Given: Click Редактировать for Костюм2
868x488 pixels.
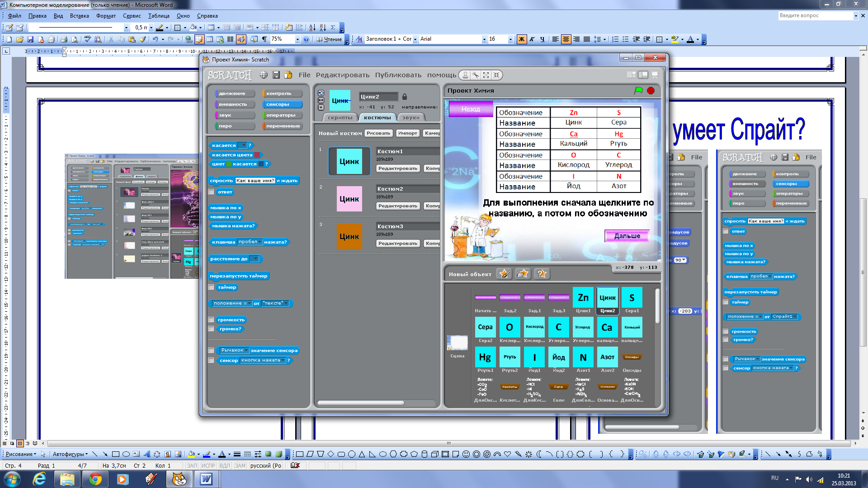Looking at the screenshot, I should click(x=398, y=206).
